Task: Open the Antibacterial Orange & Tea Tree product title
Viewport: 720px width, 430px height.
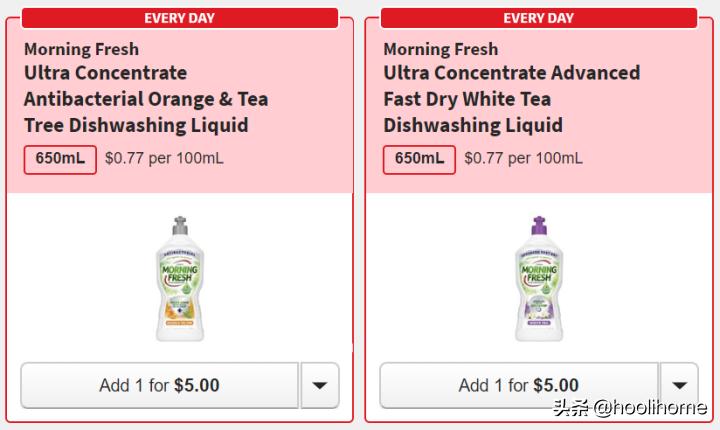Action: click(146, 99)
